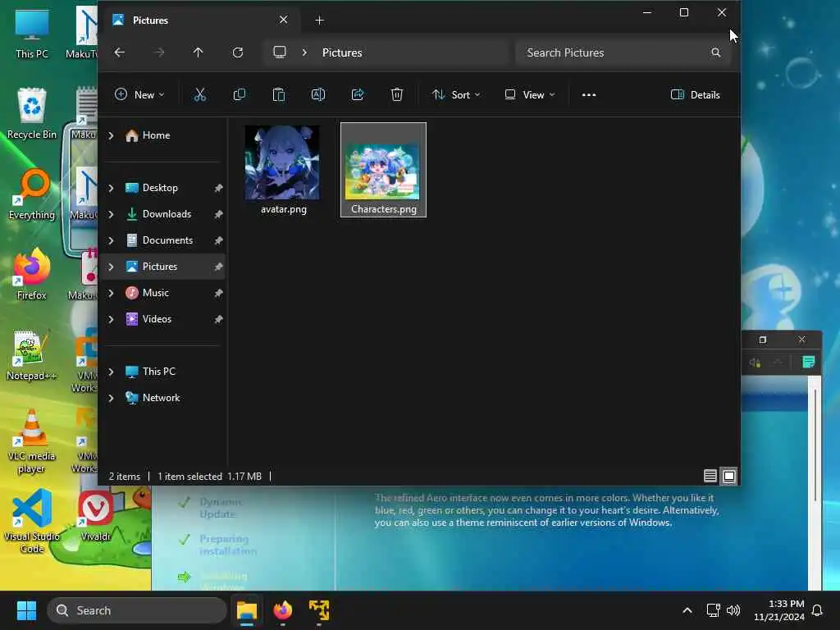Unpin Pictures from Quick access
Screen dimensions: 840x630
[x=218, y=267]
